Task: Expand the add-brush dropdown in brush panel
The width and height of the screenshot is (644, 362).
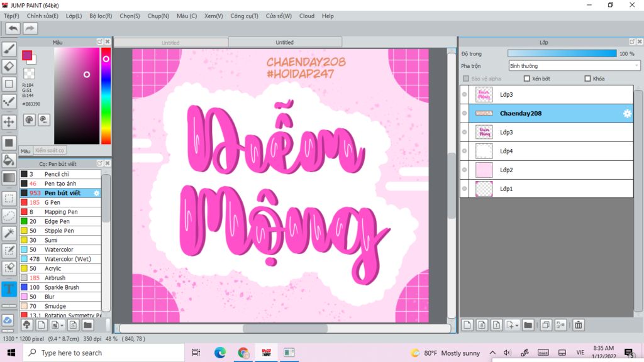Action: [x=62, y=325]
